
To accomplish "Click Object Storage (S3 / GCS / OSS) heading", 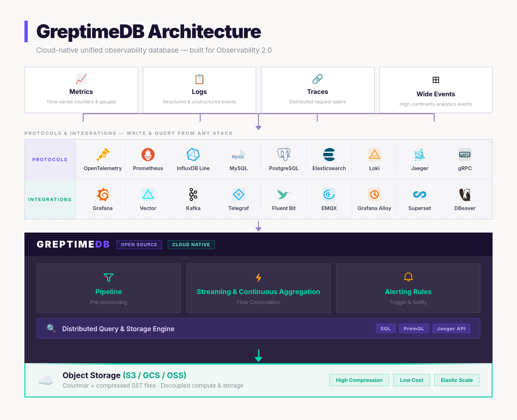I will click(124, 375).
